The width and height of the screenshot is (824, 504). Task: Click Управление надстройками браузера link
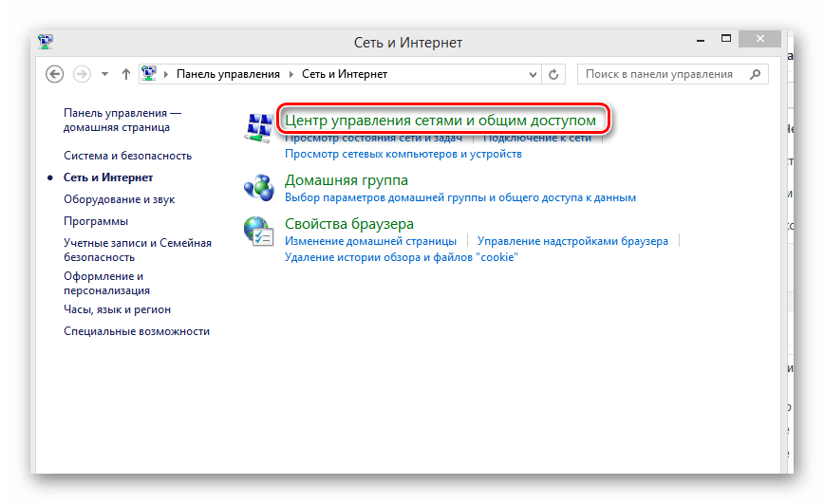point(572,241)
